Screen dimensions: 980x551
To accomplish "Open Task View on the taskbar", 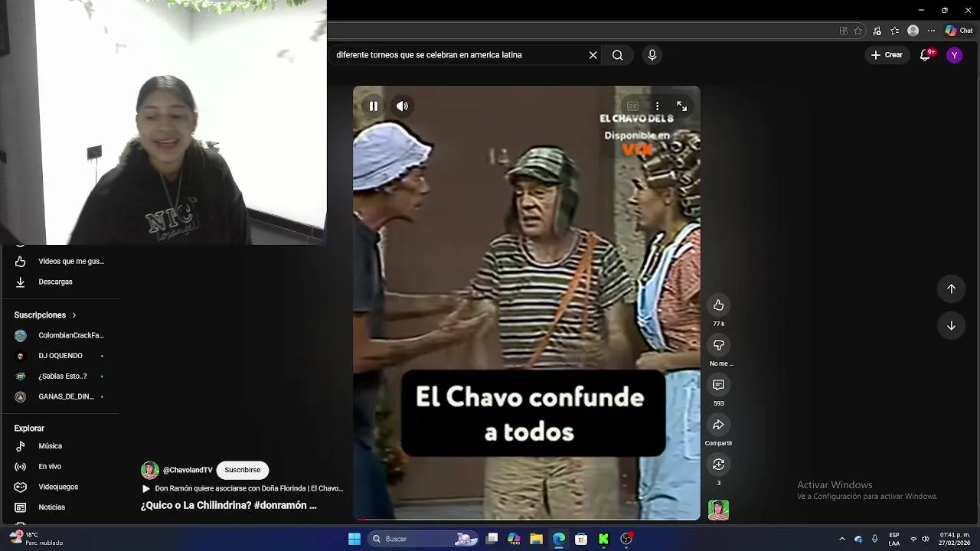I will pyautogui.click(x=492, y=539).
